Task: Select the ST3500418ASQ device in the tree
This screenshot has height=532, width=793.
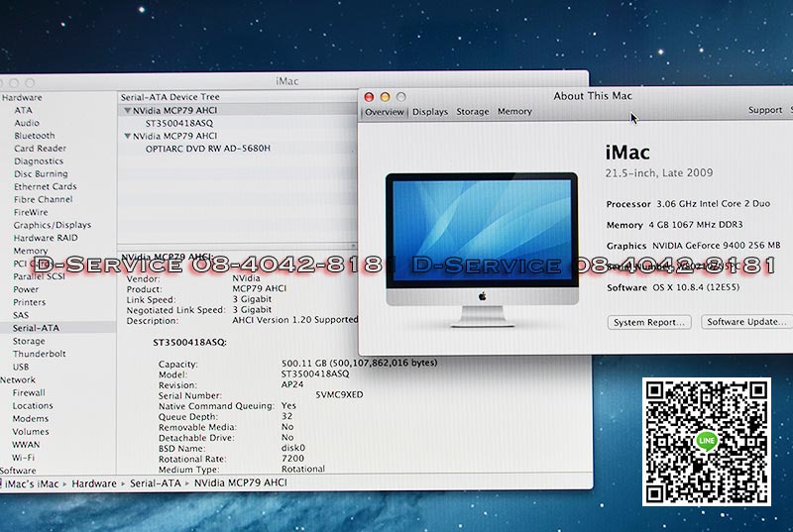Action: click(x=179, y=123)
